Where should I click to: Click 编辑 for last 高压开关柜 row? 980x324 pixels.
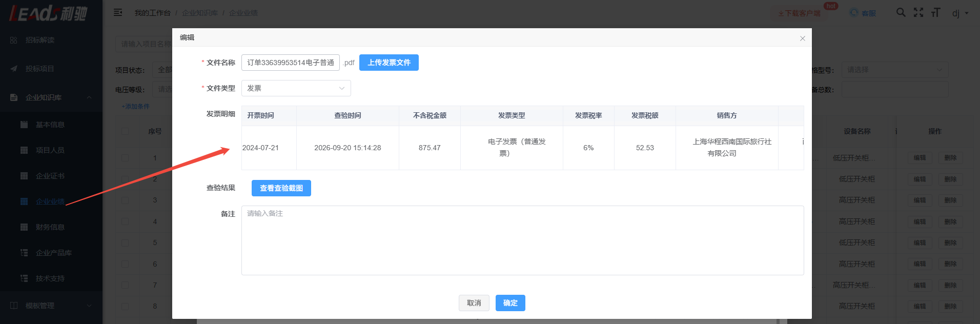(920, 306)
